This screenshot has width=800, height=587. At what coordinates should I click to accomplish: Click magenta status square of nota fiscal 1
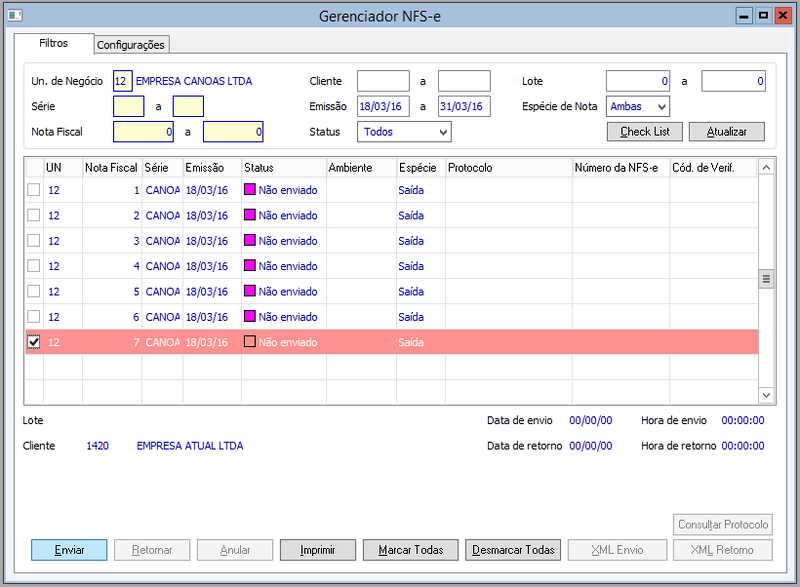pos(249,189)
